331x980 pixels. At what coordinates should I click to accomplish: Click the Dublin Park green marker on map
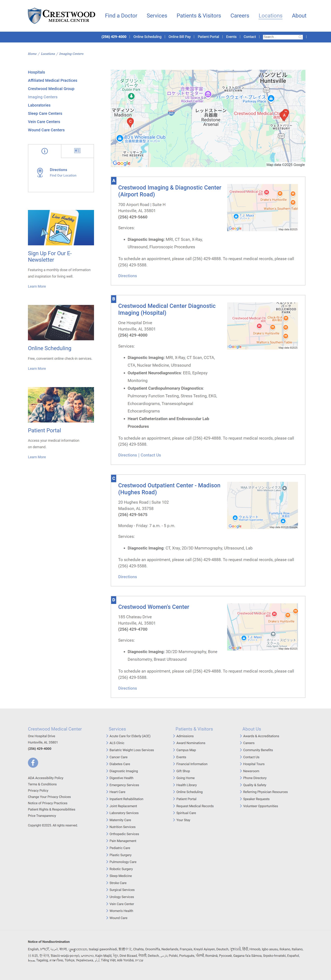point(131,96)
